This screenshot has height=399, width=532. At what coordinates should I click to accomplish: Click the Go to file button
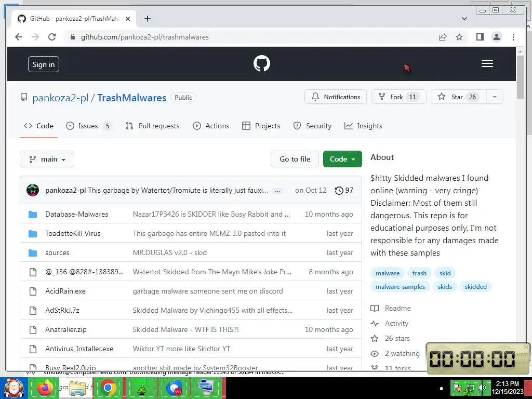[295, 159]
